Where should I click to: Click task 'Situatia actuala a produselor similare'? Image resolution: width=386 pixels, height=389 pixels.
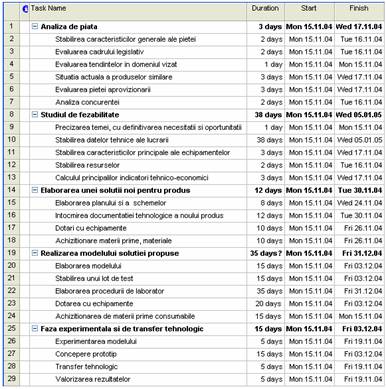(x=114, y=77)
